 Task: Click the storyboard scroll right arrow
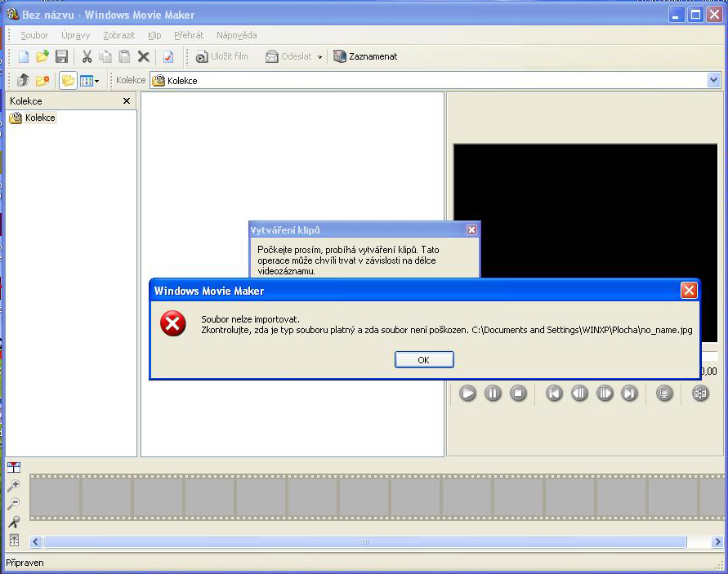tap(717, 541)
